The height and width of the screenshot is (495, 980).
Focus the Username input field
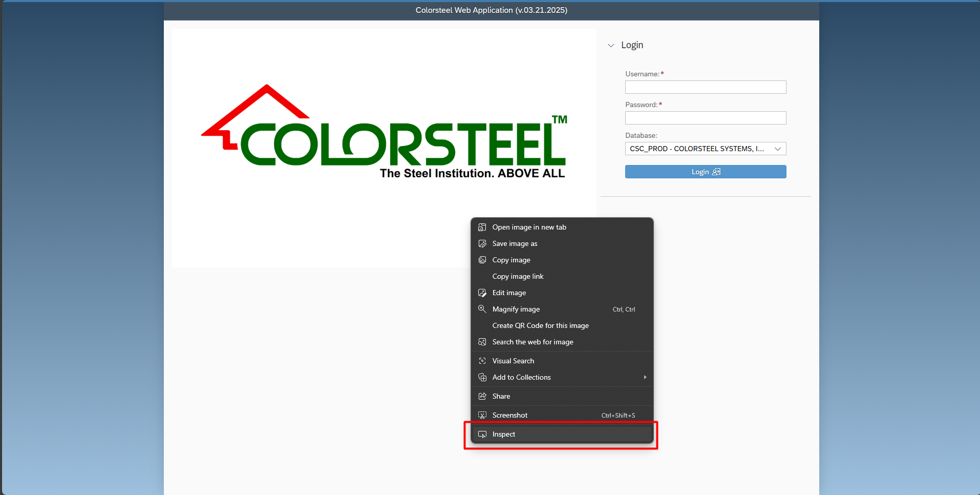coord(706,87)
